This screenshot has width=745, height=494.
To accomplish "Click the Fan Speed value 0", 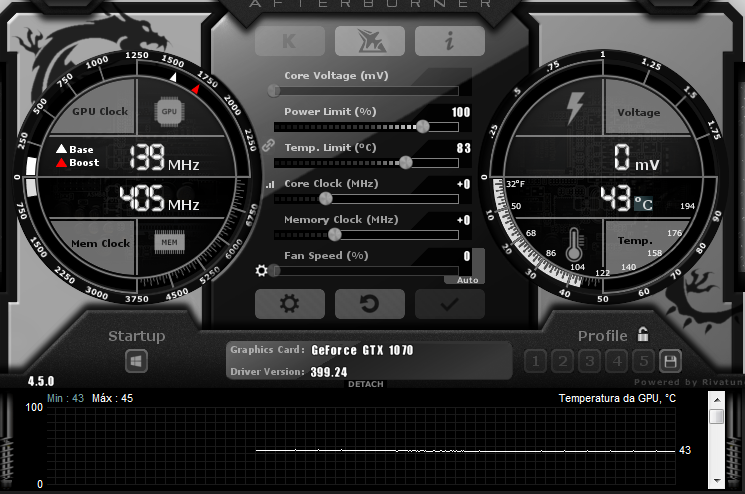I will [x=467, y=256].
